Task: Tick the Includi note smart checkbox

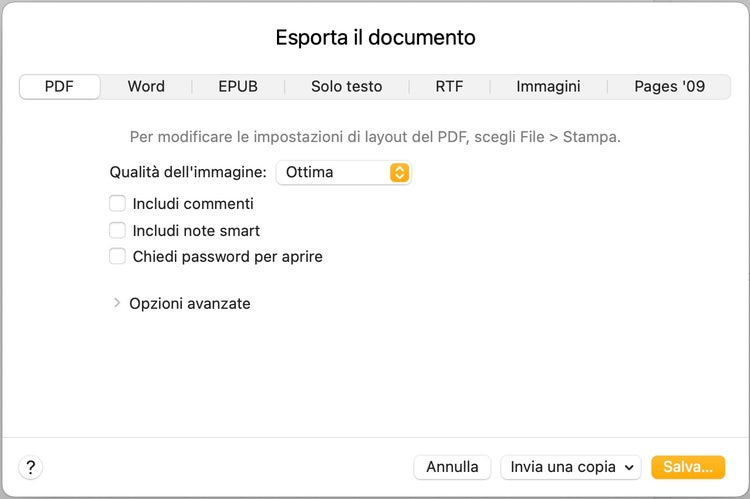Action: click(x=118, y=230)
